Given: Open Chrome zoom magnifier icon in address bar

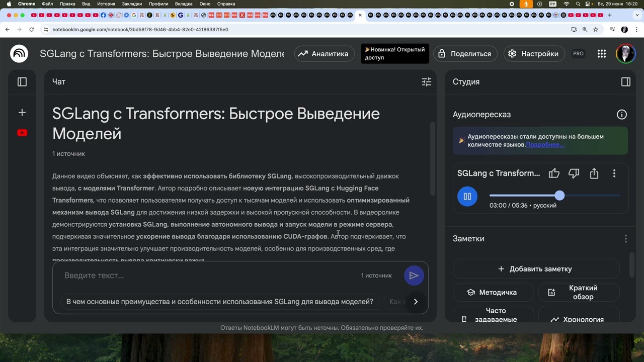Looking at the screenshot, I should 585,30.
